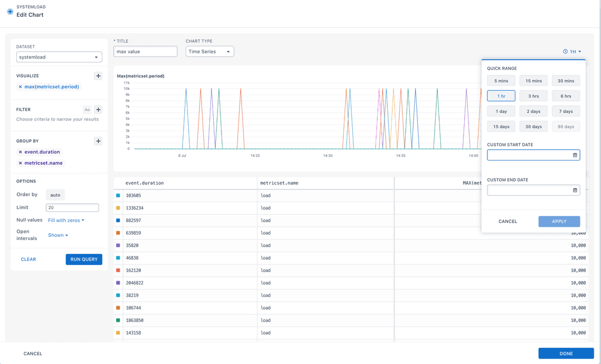
Task: Click the systemload app icon in the header
Action: click(x=9, y=12)
